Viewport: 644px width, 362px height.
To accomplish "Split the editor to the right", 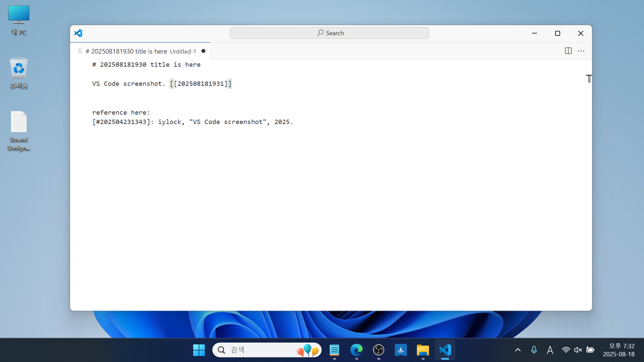I will [568, 51].
